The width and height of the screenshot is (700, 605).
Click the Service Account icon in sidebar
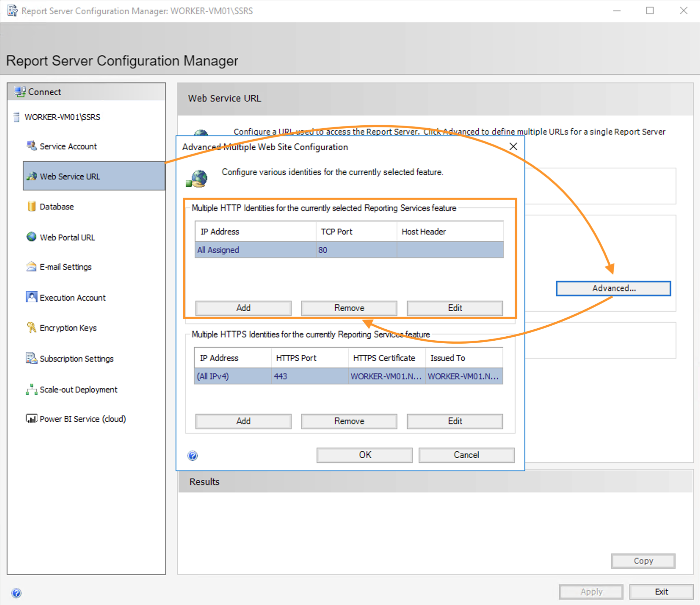click(32, 146)
